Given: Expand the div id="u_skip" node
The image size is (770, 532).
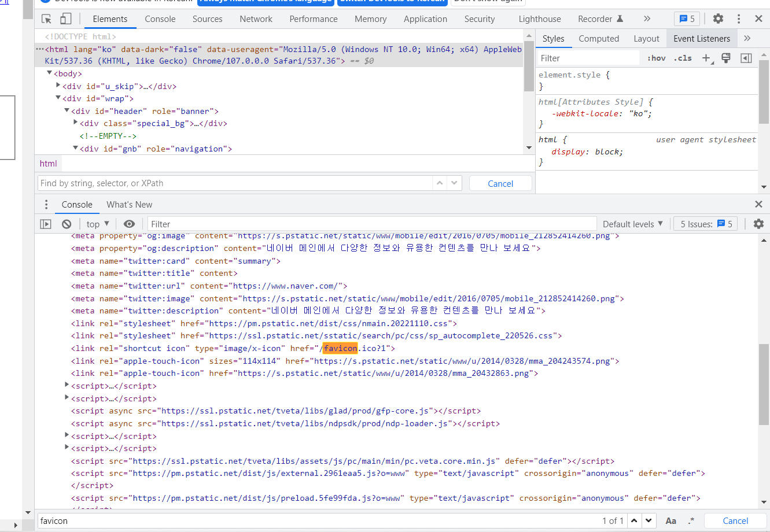Looking at the screenshot, I should coord(58,86).
